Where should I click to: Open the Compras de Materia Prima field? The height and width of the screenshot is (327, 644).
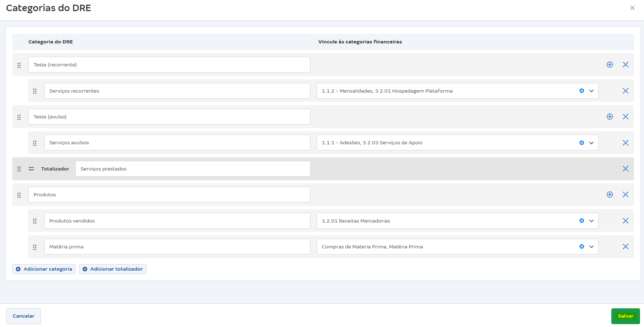pyautogui.click(x=457, y=247)
